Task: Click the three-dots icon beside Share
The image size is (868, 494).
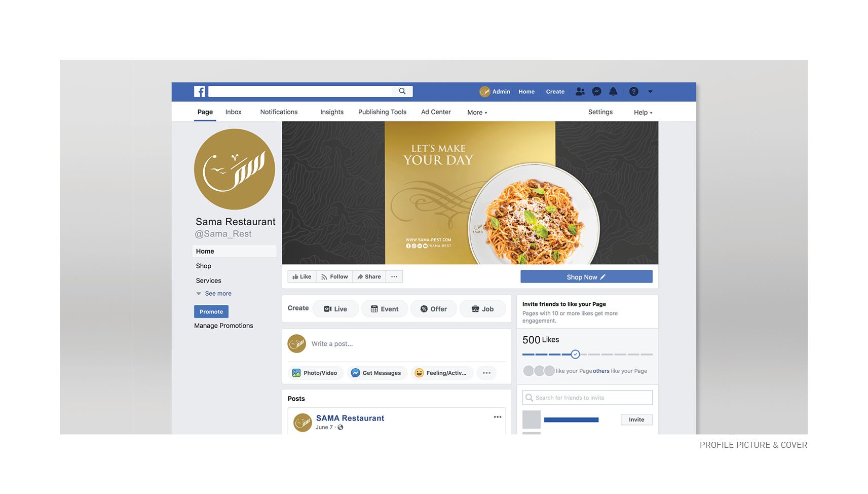Action: tap(394, 276)
